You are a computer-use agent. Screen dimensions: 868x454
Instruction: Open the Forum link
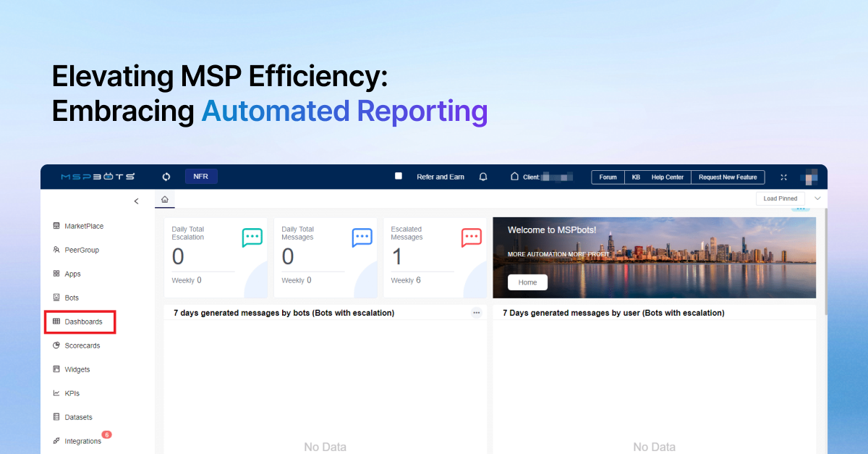[x=608, y=177]
